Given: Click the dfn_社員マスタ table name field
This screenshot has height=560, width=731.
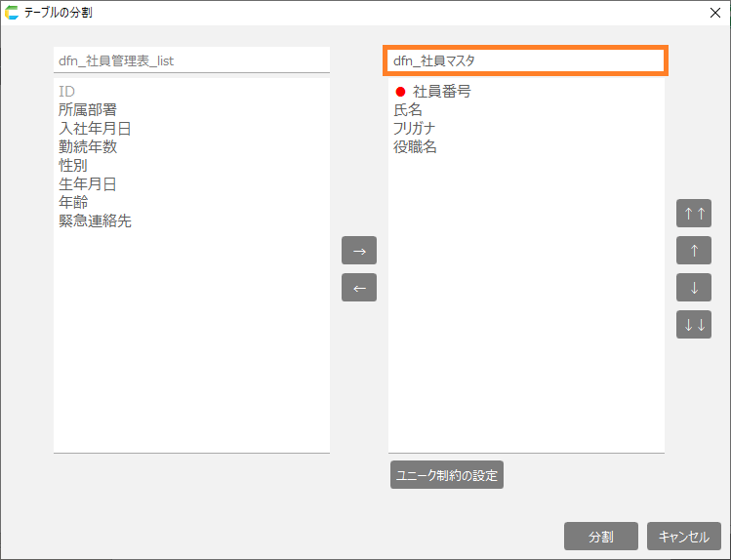Looking at the screenshot, I should tap(525, 60).
